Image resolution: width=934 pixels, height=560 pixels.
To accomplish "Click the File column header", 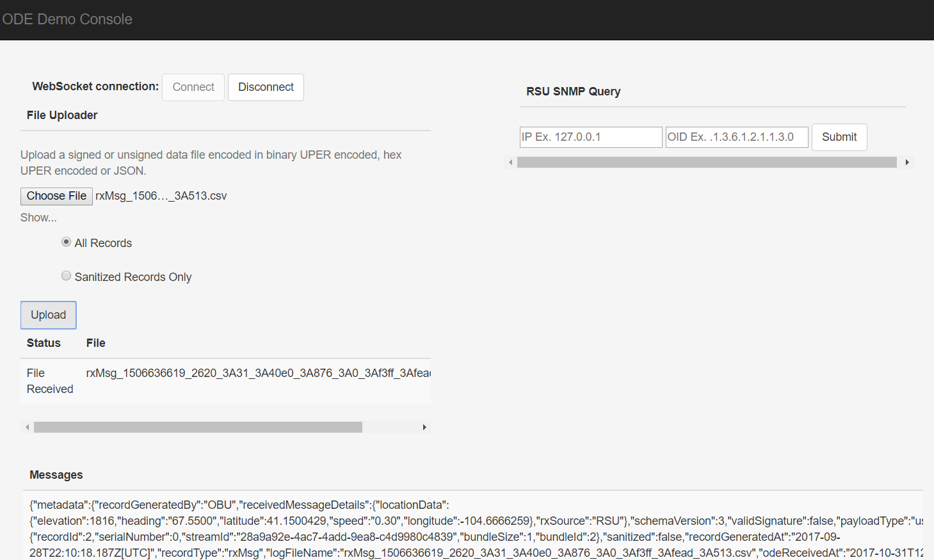I will point(96,343).
